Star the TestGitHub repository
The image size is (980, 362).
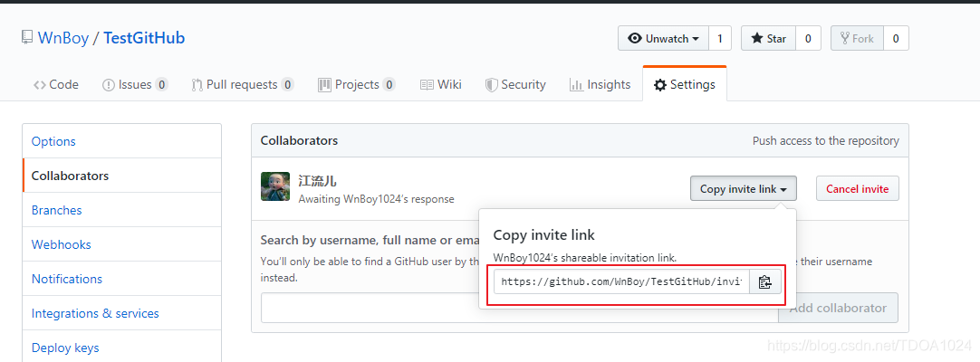(768, 38)
